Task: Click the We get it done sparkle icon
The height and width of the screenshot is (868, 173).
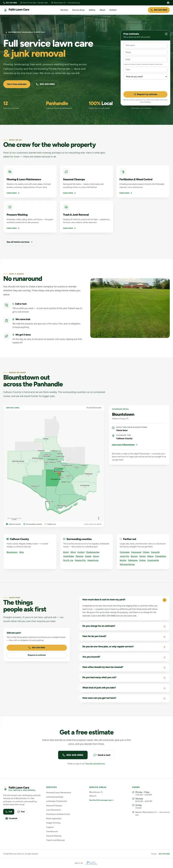Action: pos(6,336)
